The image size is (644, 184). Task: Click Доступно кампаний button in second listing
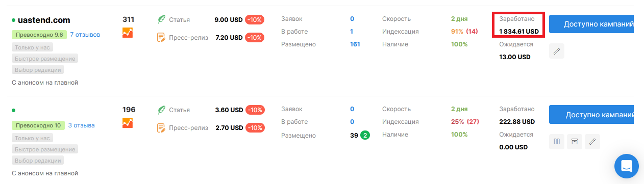[591, 114]
